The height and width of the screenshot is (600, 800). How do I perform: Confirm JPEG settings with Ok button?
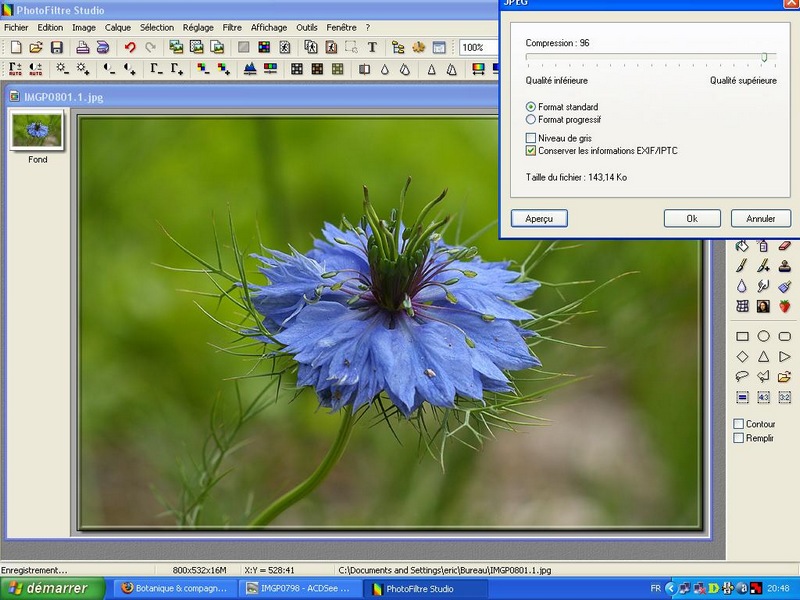692,218
